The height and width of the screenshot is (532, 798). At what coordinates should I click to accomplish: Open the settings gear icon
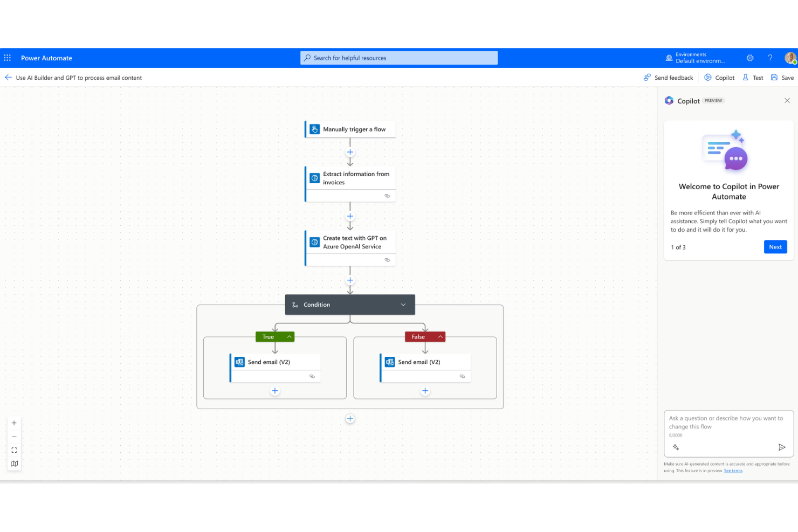click(x=750, y=58)
